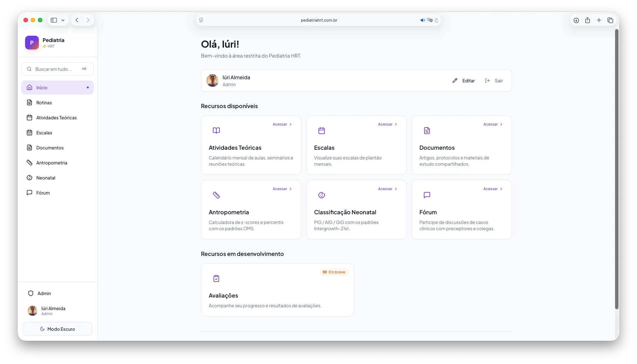Reload the page using the refresh icon
Screen dimensions: 637x364
437,20
